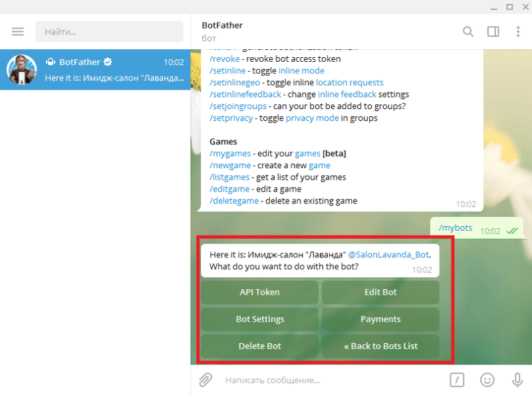Open the hamburger main menu
The image size is (532, 395).
[x=18, y=31]
